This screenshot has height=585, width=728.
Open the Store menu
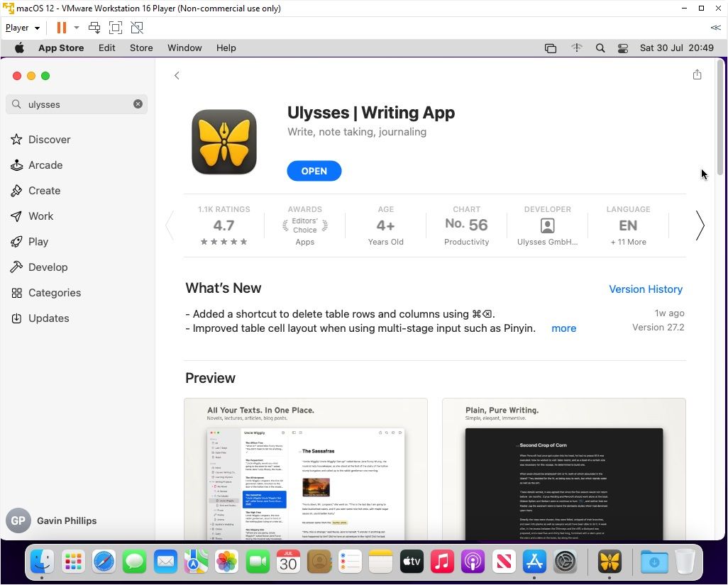(x=141, y=48)
